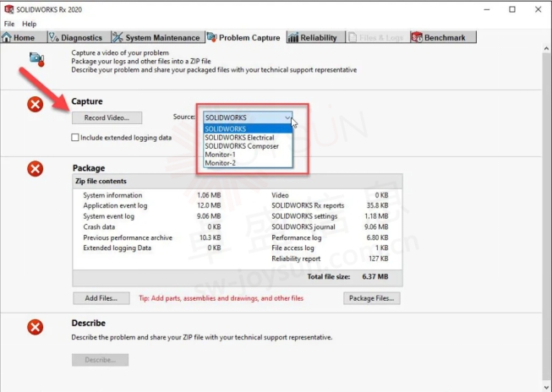Maximize the SOLIDWORKS Rx window

click(x=512, y=9)
